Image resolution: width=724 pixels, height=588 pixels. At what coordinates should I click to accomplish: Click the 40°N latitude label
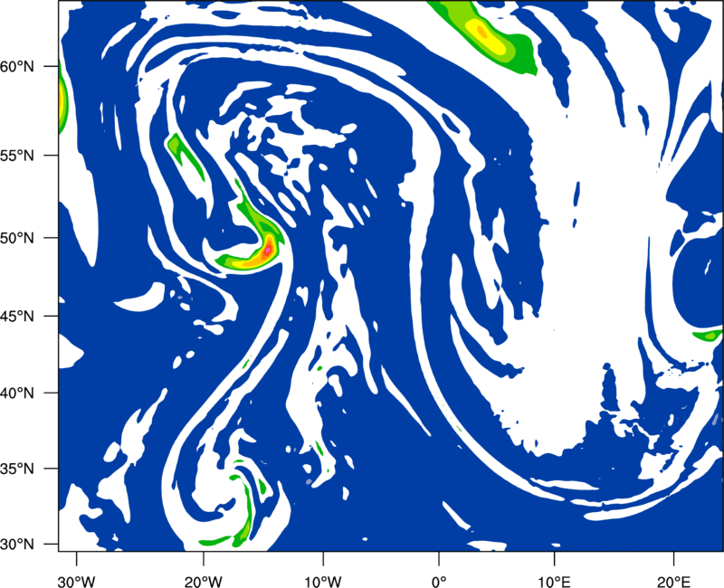click(17, 394)
